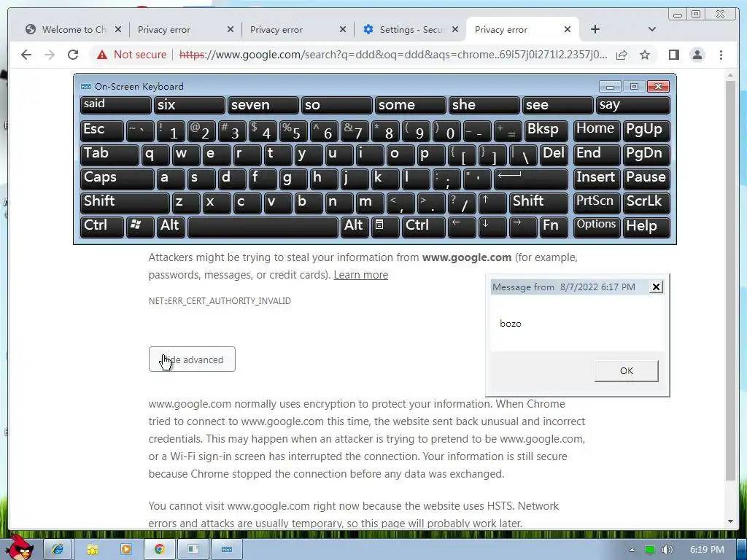Click the address bar URL
This screenshot has height=560, width=747.
point(393,55)
